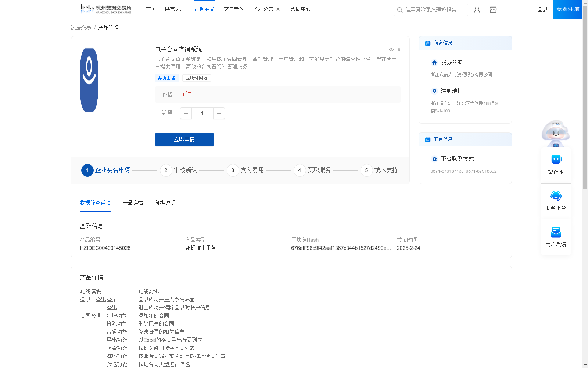Switch to 数据服务详情 tab
This screenshot has height=368, width=588.
coord(95,203)
